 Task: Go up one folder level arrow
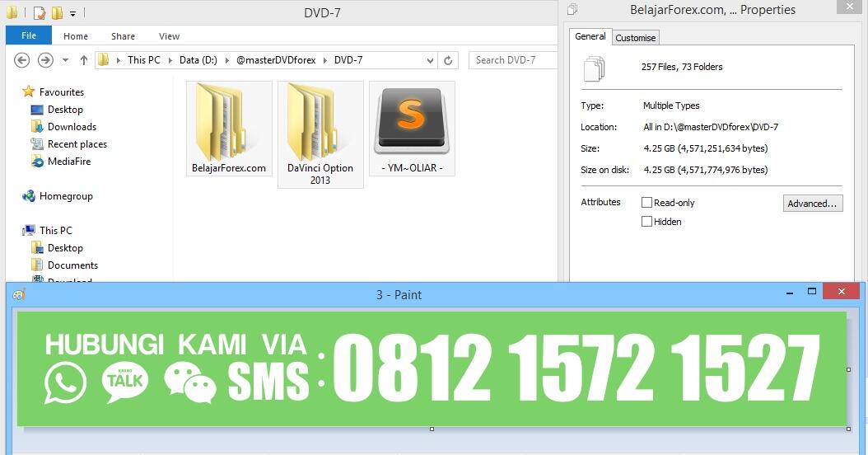click(x=84, y=60)
